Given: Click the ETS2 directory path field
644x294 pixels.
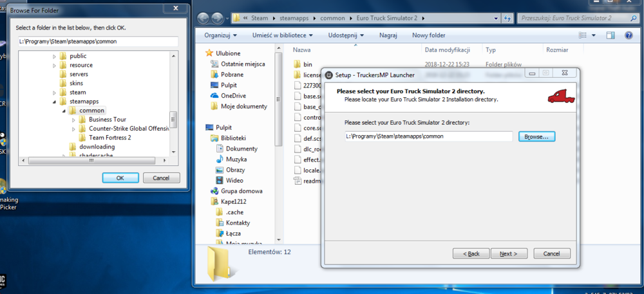Looking at the screenshot, I should pos(428,136).
